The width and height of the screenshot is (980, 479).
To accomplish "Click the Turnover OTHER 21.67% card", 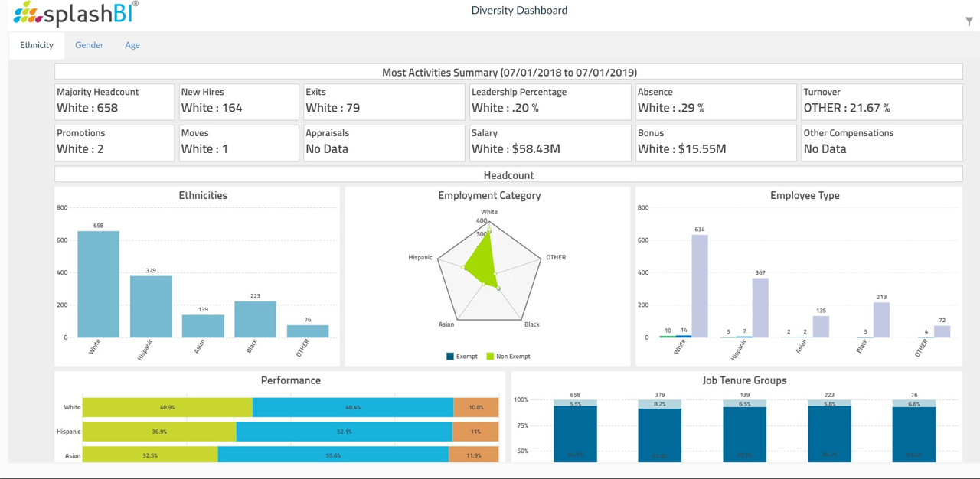I will (881, 101).
